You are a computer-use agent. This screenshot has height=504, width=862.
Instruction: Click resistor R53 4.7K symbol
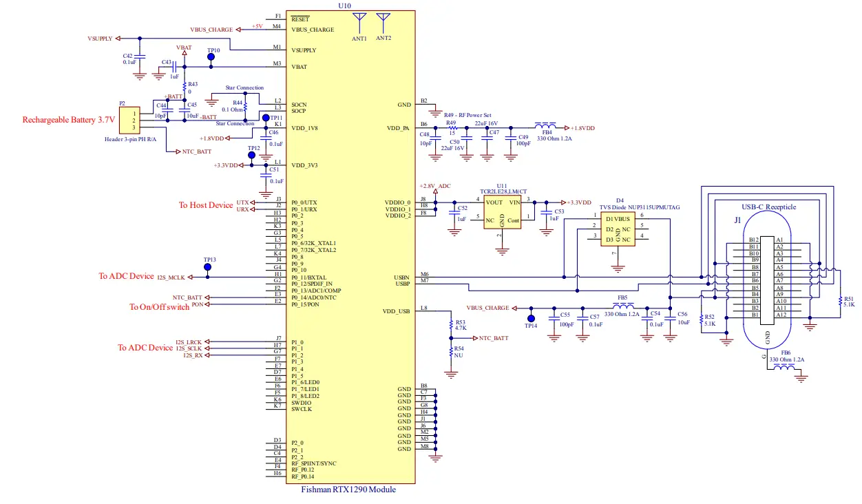pos(451,326)
